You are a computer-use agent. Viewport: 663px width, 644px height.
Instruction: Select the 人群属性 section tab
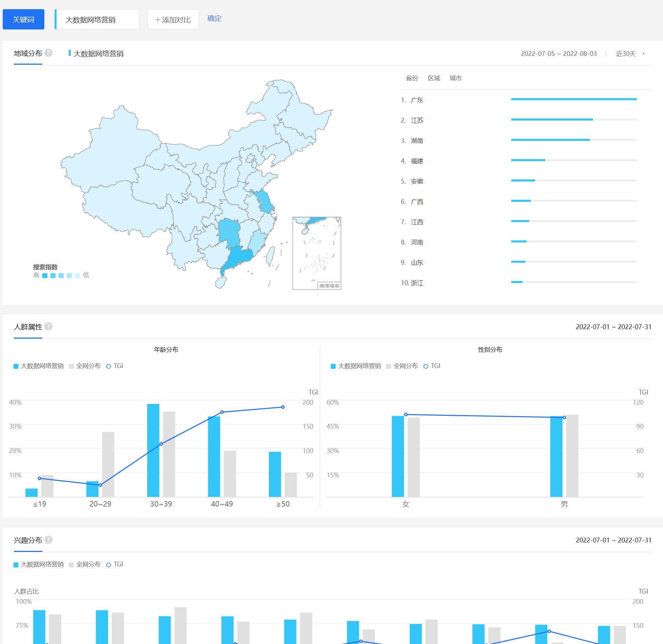(28, 327)
